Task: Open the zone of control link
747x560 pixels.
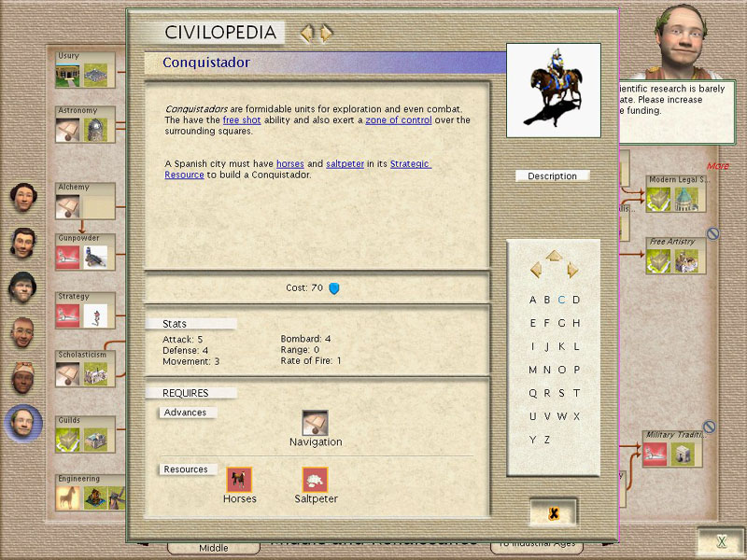Action: pyautogui.click(x=398, y=120)
